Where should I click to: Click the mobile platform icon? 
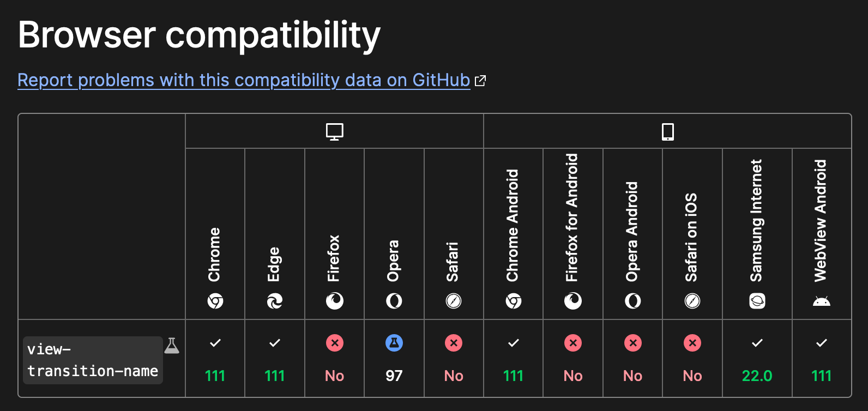pyautogui.click(x=667, y=131)
